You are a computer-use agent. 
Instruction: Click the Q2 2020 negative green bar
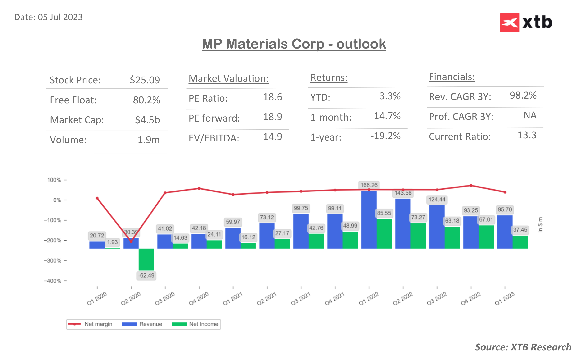click(146, 259)
